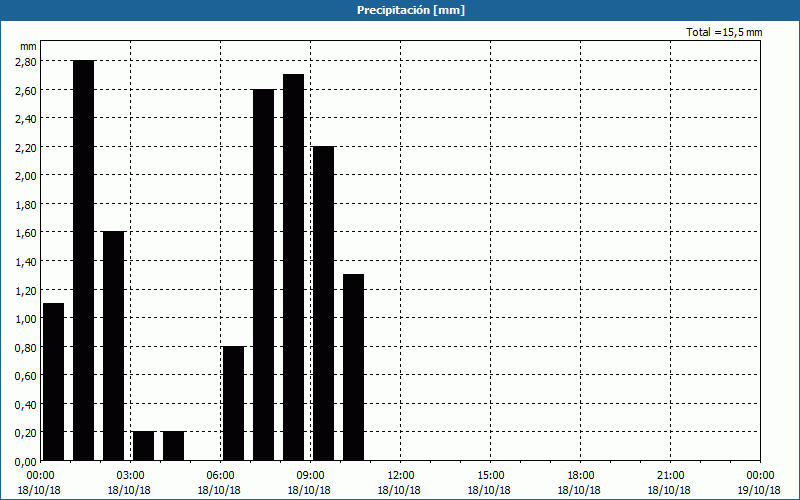Select the 0,80 mm bar after 06:00
800x500 pixels.
(233, 403)
